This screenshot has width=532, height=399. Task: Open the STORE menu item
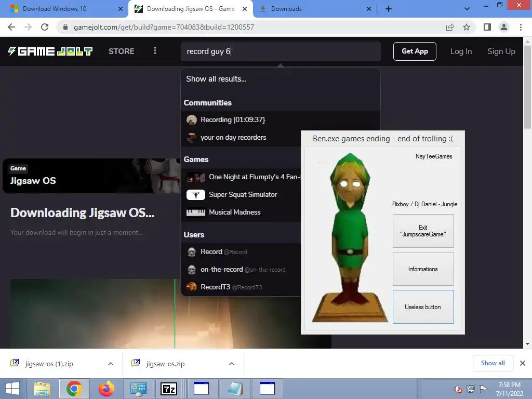[122, 51]
